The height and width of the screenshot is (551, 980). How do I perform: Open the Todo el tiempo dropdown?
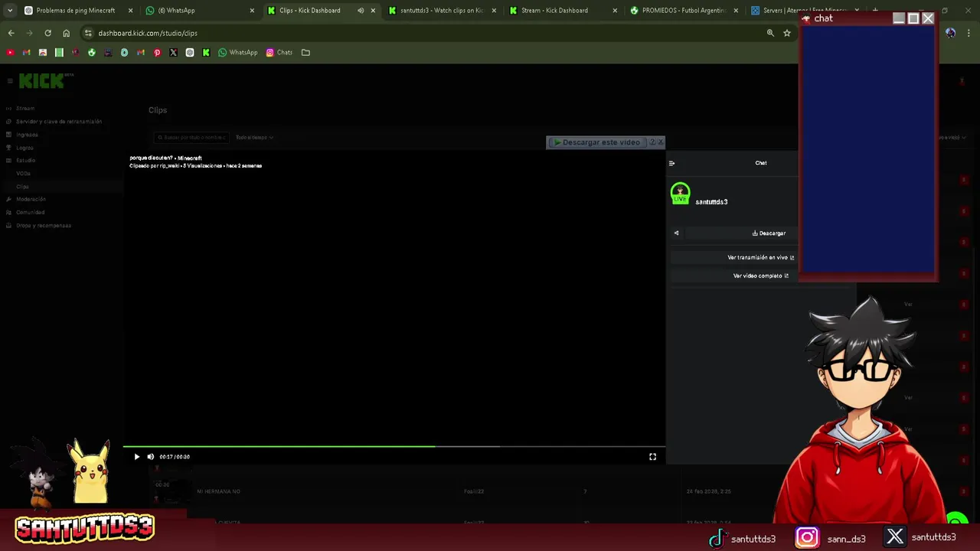point(254,138)
